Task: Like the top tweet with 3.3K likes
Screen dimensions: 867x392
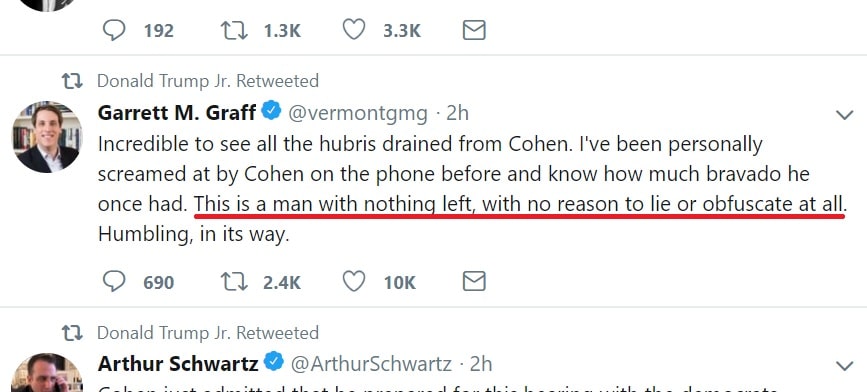Action: point(354,29)
